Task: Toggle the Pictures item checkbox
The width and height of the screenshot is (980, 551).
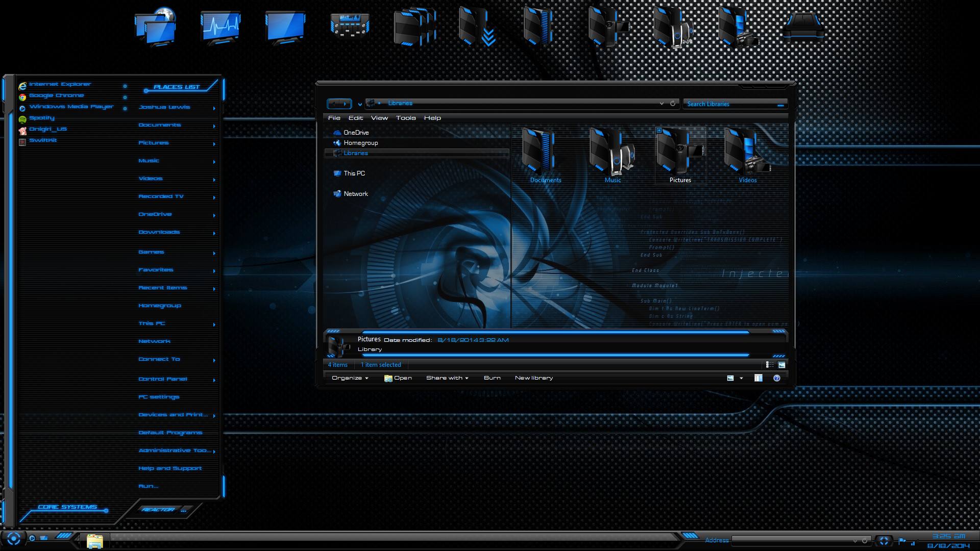Action: point(659,131)
